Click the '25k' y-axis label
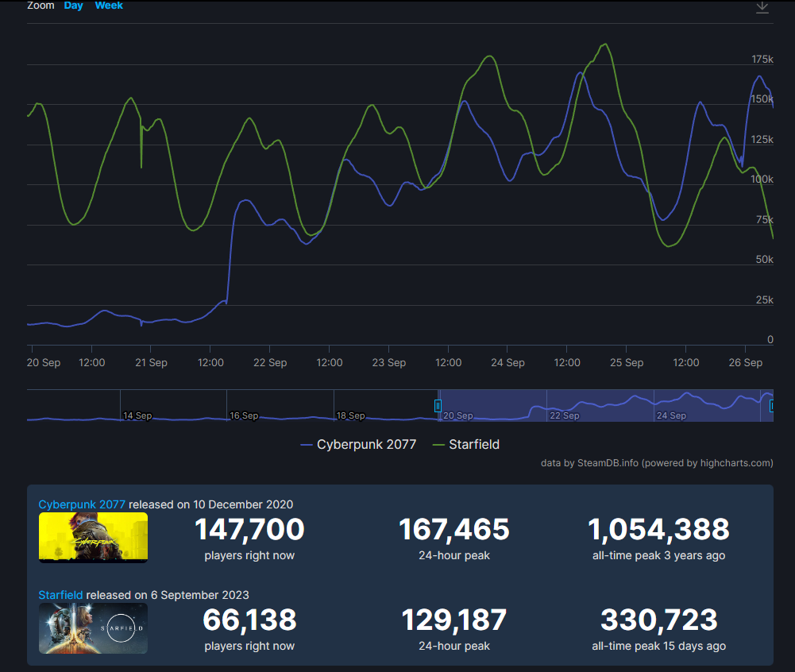Viewport: 795px width, 672px height. click(x=765, y=299)
